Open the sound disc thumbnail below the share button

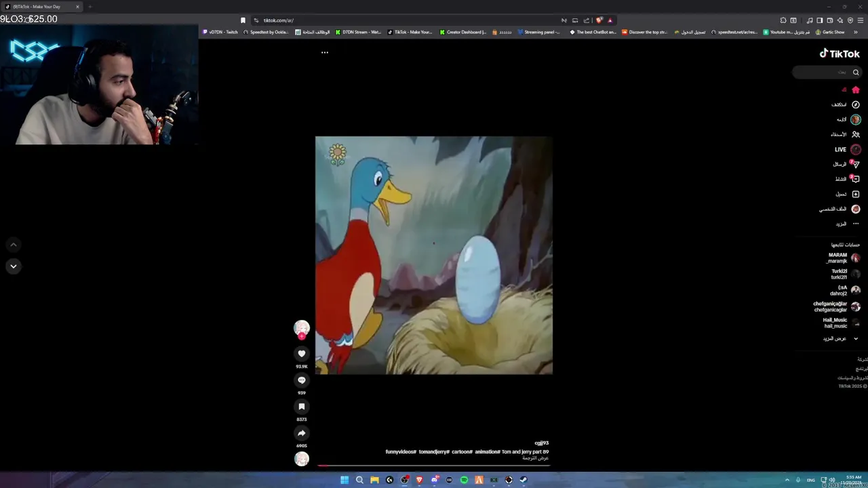(302, 459)
